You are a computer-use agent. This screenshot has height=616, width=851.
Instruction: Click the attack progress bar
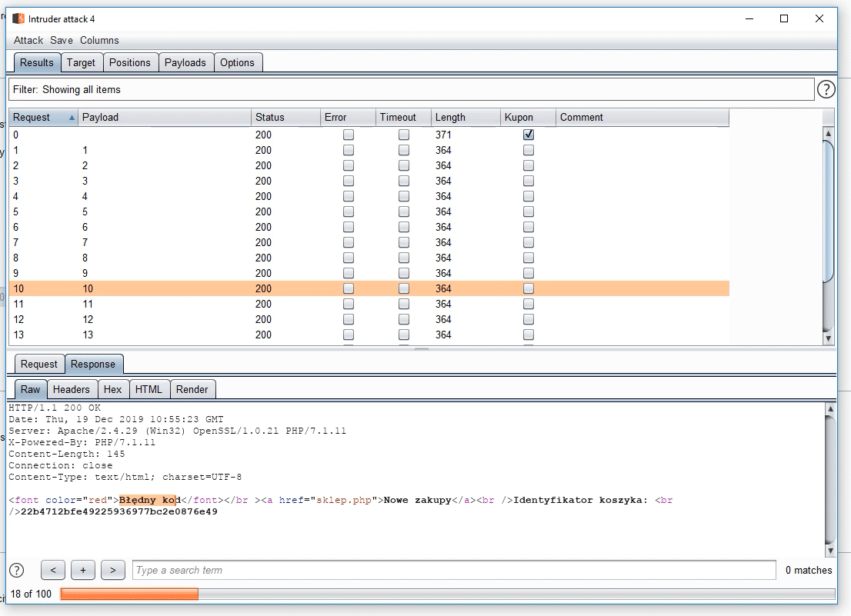448,594
